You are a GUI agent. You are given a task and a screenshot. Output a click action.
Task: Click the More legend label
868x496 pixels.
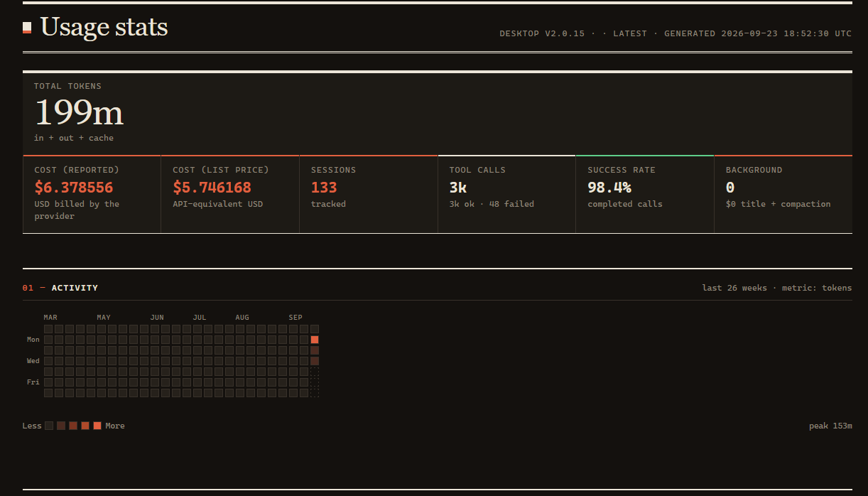[115, 426]
